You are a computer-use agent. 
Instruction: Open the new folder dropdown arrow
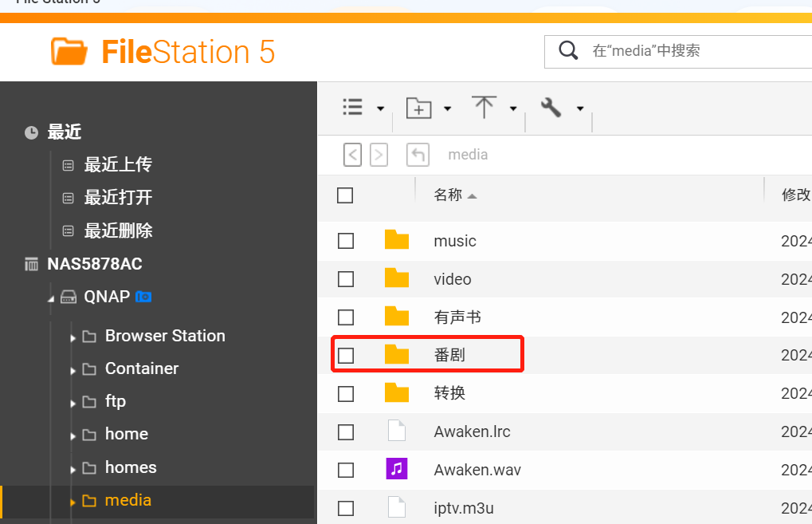(447, 108)
